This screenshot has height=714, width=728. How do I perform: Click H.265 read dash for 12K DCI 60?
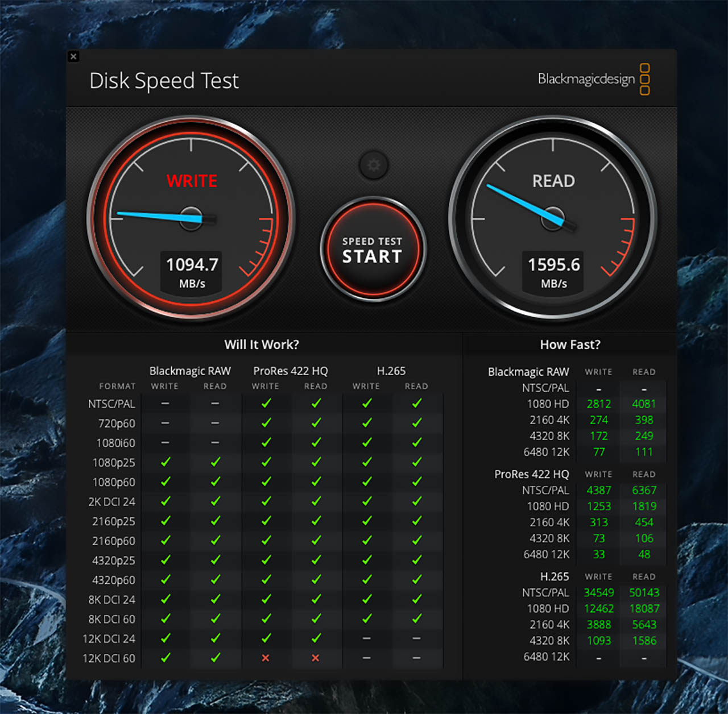coord(416,658)
